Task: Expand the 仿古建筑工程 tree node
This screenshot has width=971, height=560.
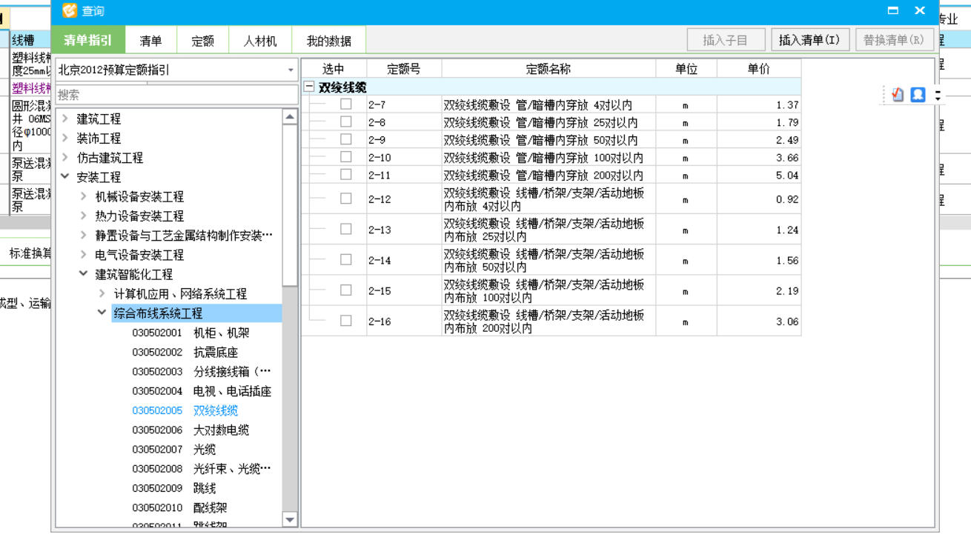Action: (65, 158)
